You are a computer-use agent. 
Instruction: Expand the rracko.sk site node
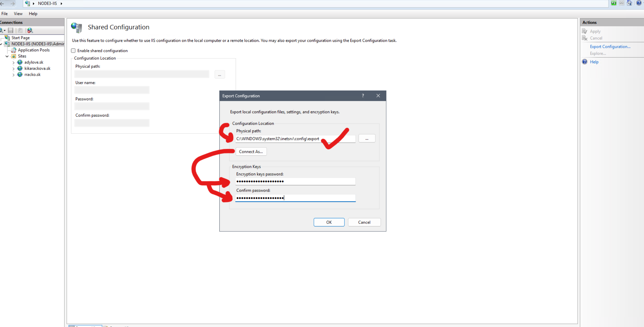13,75
